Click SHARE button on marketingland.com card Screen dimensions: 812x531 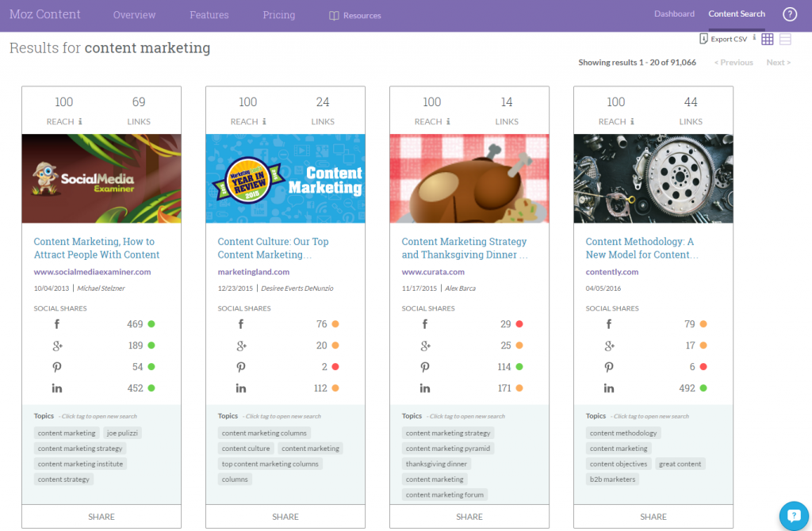(x=285, y=517)
